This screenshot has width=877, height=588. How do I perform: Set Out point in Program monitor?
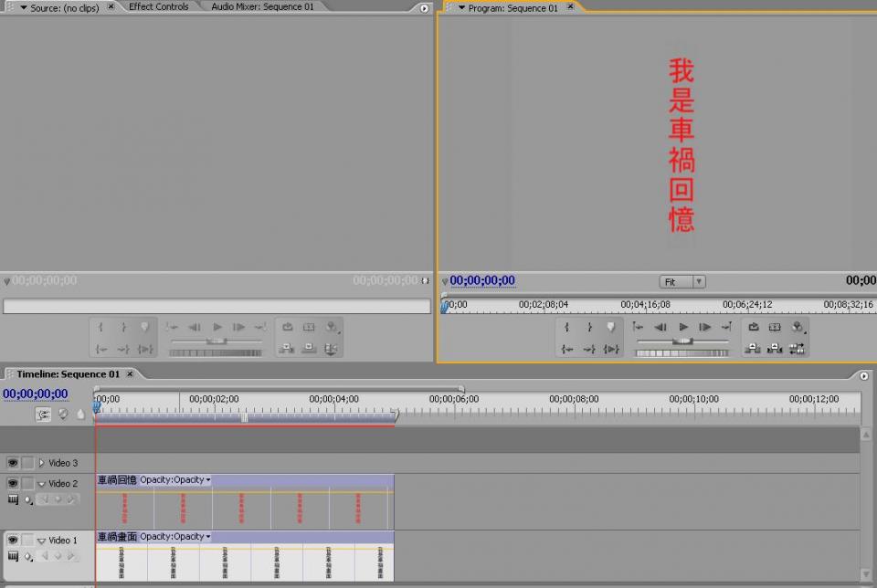[589, 328]
